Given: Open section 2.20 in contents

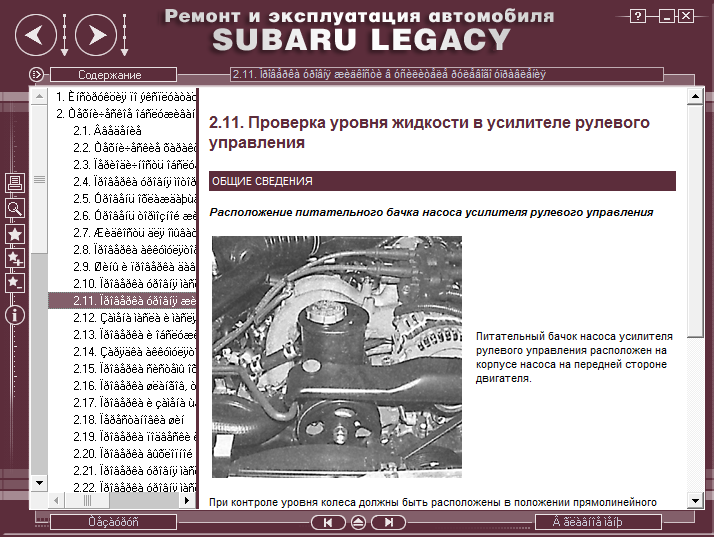Looking at the screenshot, I should tap(133, 454).
